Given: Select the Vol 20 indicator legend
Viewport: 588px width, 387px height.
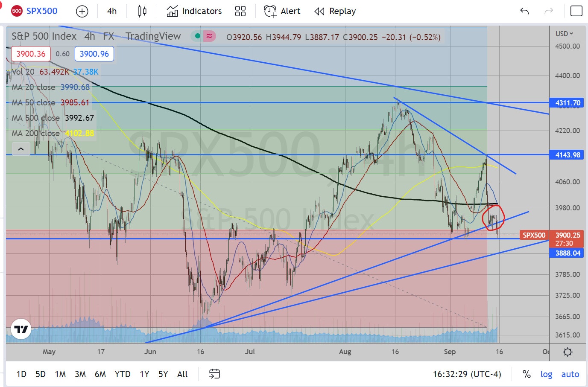Looking at the screenshot, I should tap(23, 72).
